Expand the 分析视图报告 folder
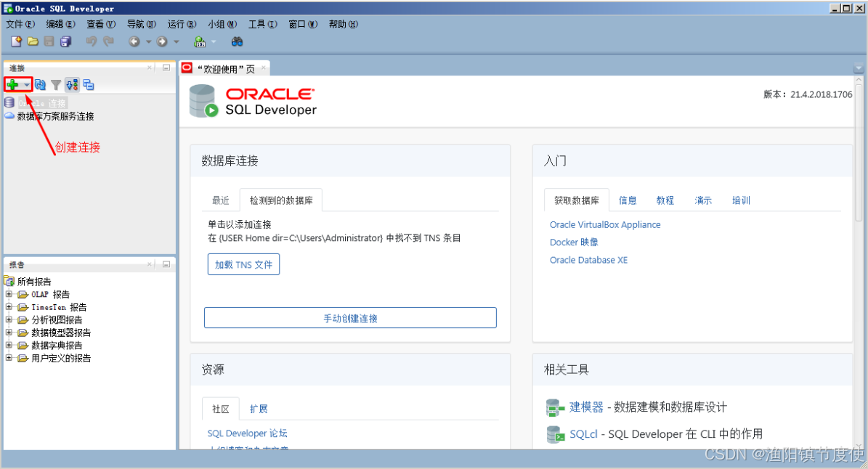Screen dimensions: 868x469 click(x=9, y=319)
